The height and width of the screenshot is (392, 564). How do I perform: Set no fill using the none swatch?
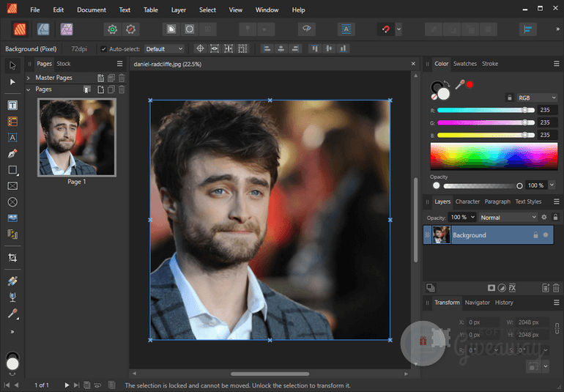434,97
